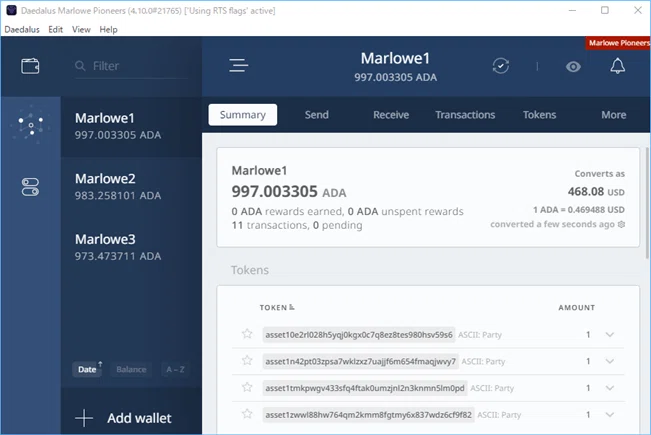Viewport: 651px width, 435px height.
Task: Sort wallets by Balance
Action: coord(131,369)
